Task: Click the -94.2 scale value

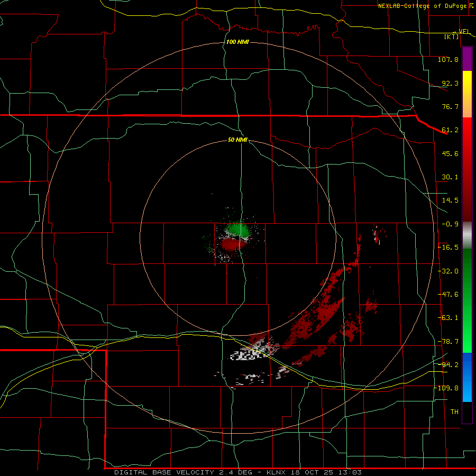Action: click(448, 364)
